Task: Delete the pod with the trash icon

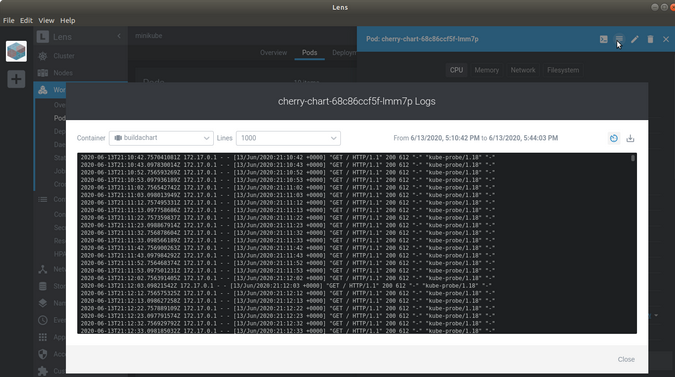Action: (650, 39)
